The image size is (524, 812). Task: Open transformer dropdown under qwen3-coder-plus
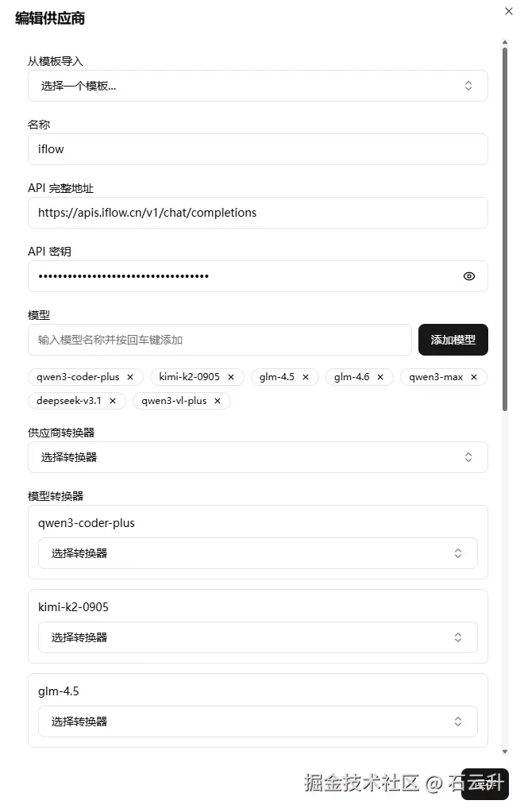click(x=258, y=553)
